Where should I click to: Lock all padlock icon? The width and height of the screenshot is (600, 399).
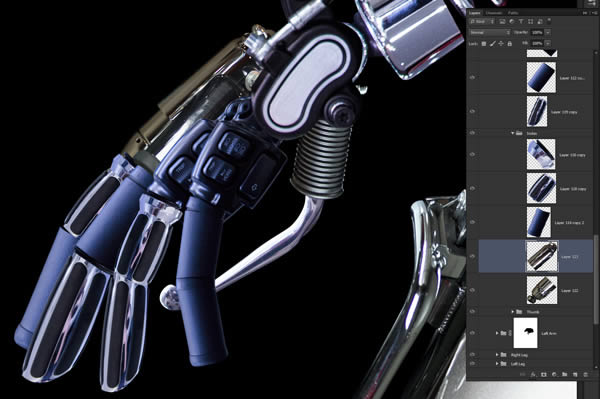[x=509, y=44]
